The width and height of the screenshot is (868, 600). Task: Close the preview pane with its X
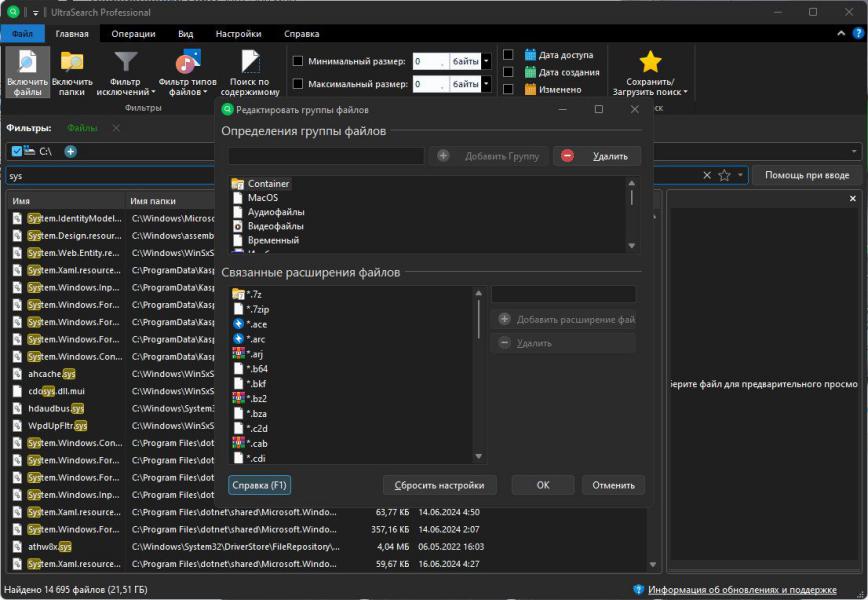852,199
